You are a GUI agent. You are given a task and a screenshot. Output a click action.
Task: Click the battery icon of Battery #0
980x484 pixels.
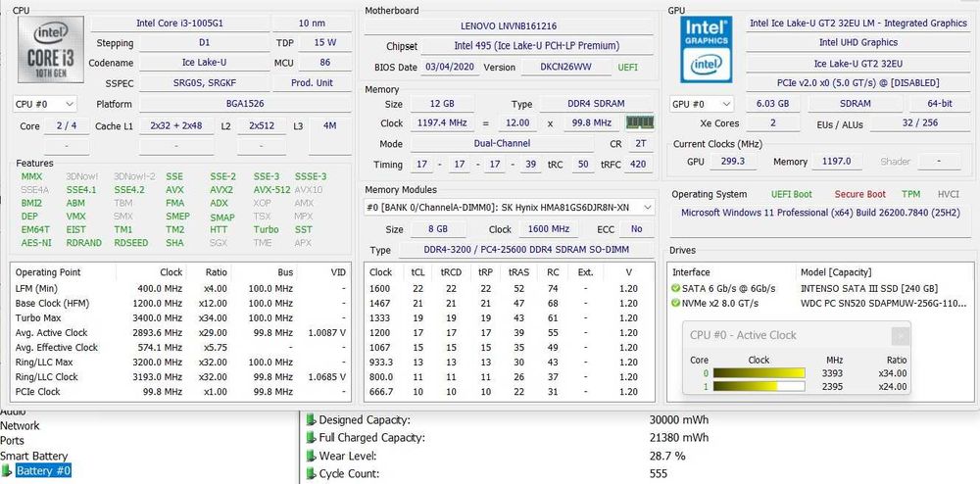click(x=7, y=470)
